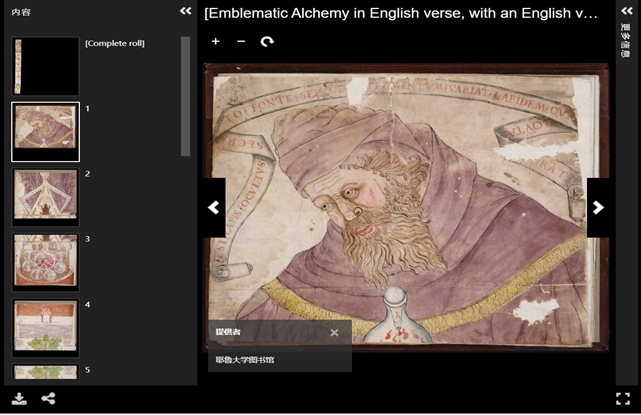Click the 耶鲁大学图书馆 provider text
The image size is (641, 415).
[245, 360]
